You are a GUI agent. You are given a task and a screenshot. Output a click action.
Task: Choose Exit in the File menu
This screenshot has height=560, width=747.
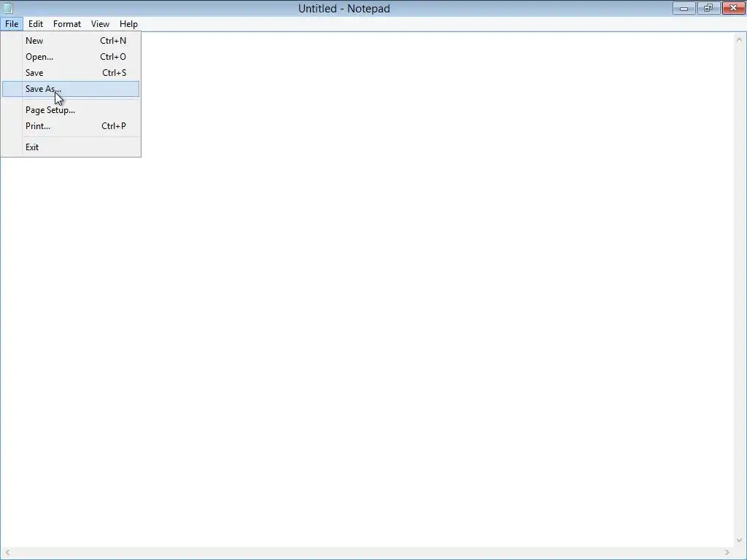[71, 147]
